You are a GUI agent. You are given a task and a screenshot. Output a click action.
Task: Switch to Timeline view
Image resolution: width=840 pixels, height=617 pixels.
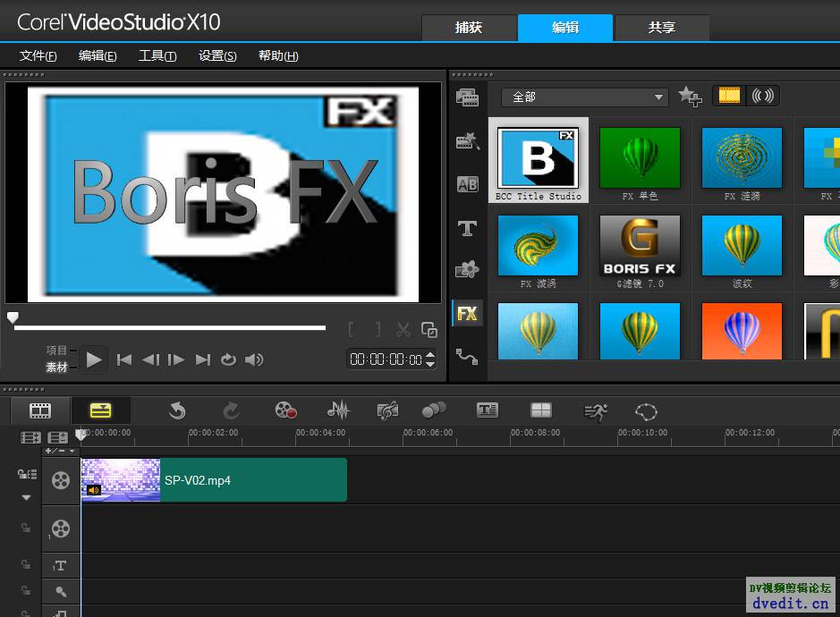pyautogui.click(x=101, y=410)
